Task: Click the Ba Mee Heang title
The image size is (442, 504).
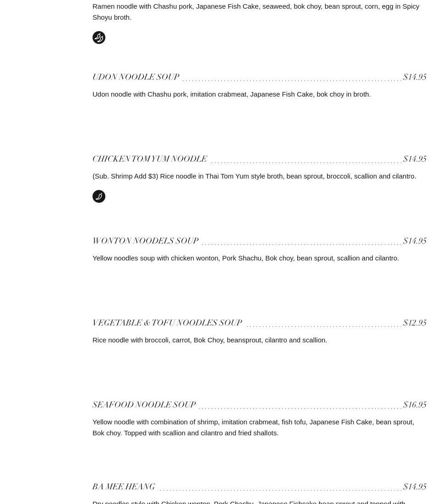Action: point(124,487)
